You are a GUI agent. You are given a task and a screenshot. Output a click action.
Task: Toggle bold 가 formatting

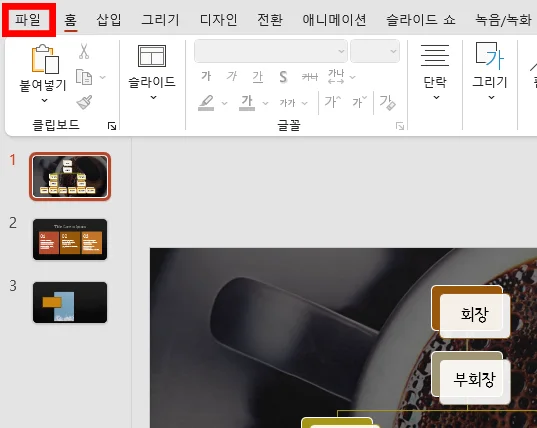coord(206,76)
